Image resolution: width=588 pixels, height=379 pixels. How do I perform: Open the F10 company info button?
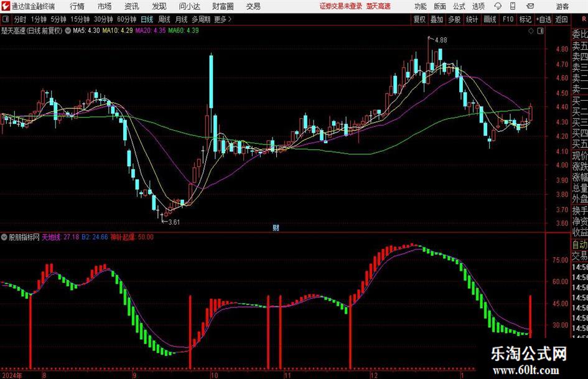coord(508,19)
